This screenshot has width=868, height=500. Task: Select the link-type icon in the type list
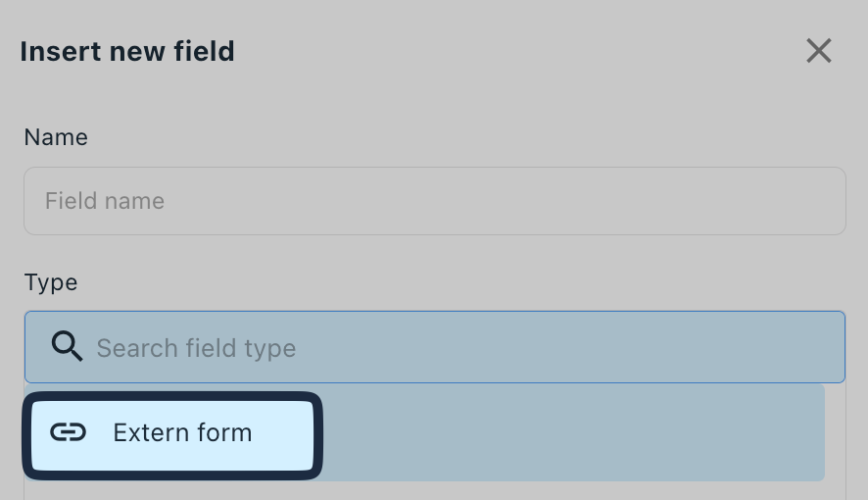pos(69,432)
